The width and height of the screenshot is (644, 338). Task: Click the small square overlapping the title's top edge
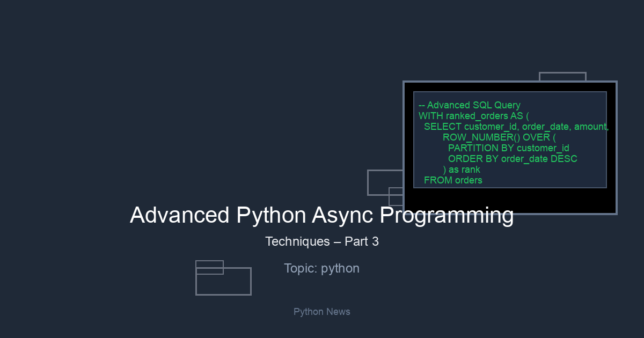pos(395,196)
